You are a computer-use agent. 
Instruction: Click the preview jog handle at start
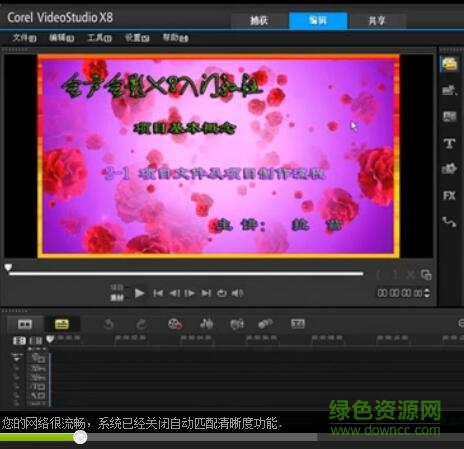click(x=8, y=267)
